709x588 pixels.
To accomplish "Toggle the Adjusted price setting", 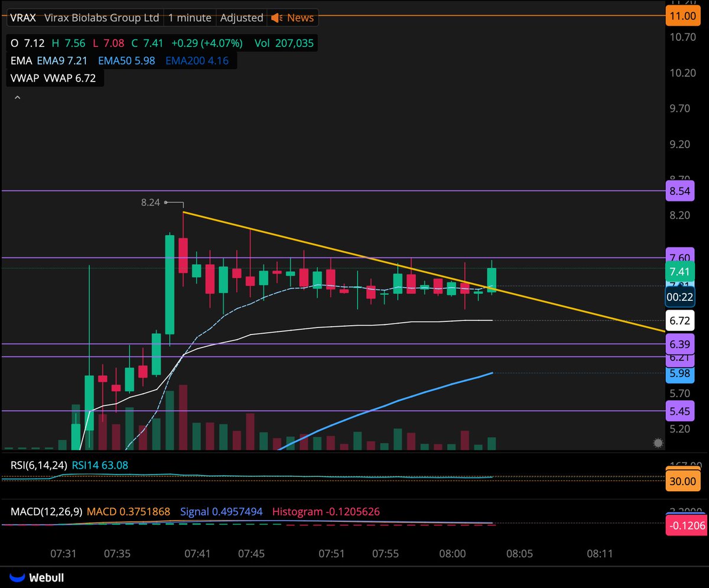I will pos(242,18).
